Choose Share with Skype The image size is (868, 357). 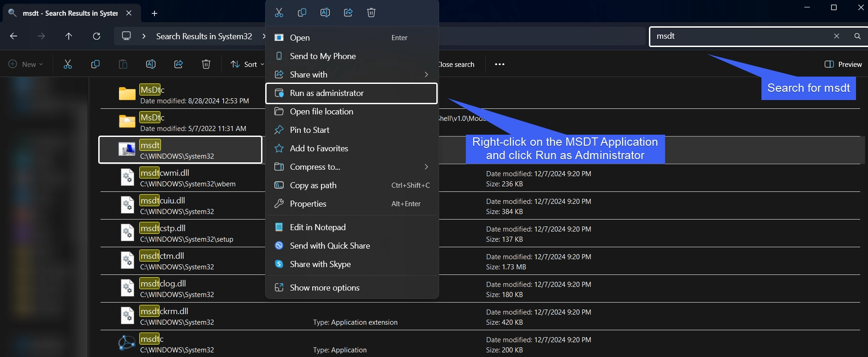[351, 264]
